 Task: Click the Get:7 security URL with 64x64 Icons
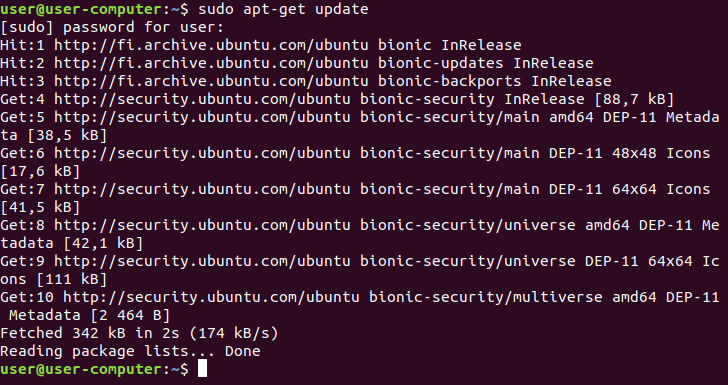coord(202,189)
